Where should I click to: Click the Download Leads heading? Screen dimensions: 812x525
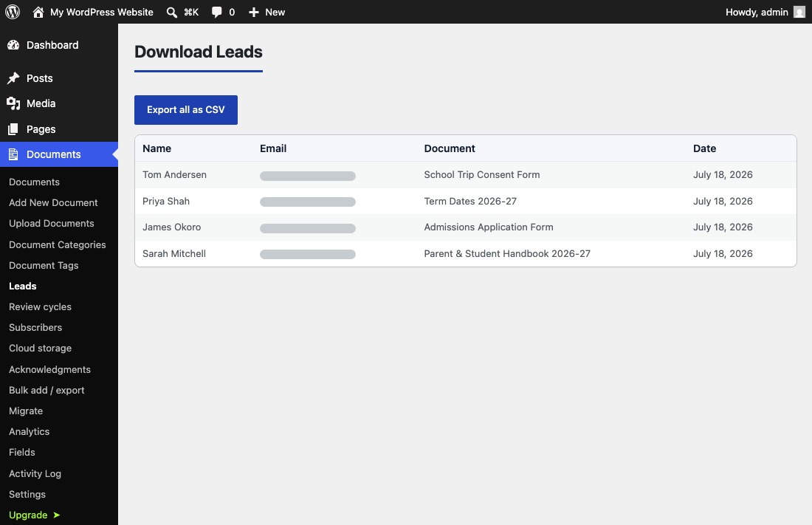pyautogui.click(x=199, y=52)
